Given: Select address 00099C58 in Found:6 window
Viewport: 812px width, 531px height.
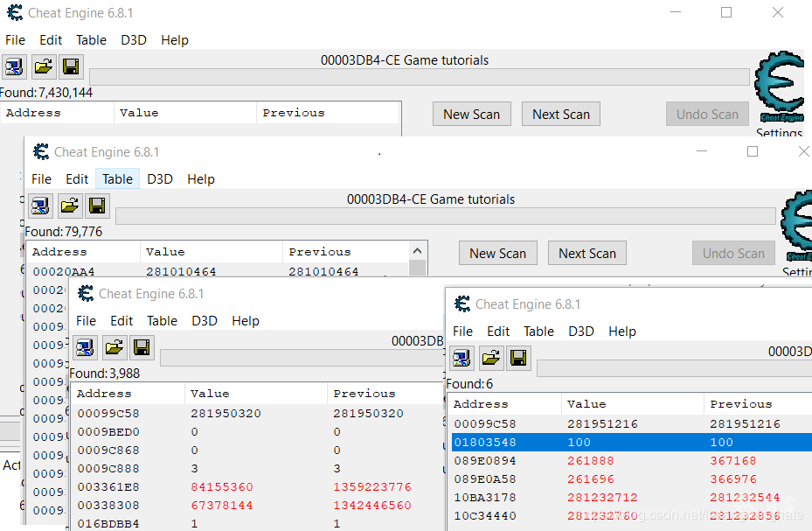Looking at the screenshot, I should pyautogui.click(x=632, y=423).
